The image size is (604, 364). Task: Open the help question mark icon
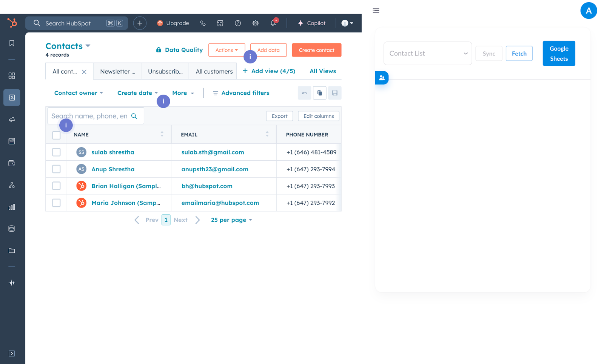point(238,23)
